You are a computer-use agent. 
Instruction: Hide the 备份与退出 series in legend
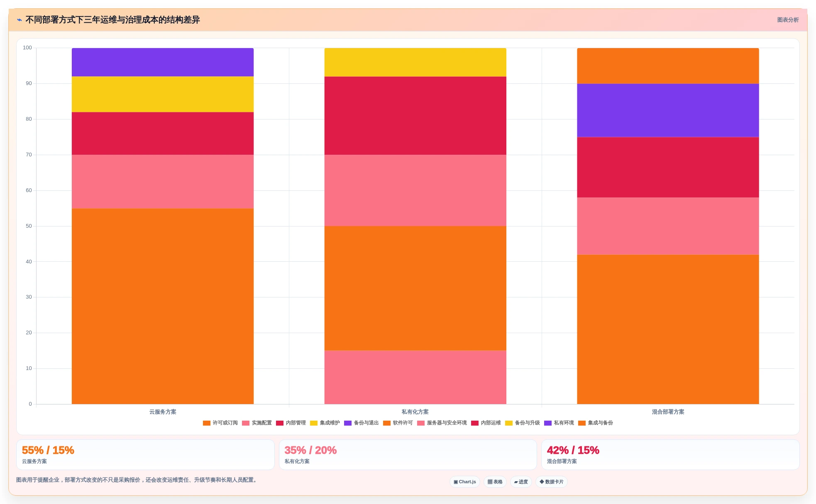click(361, 423)
